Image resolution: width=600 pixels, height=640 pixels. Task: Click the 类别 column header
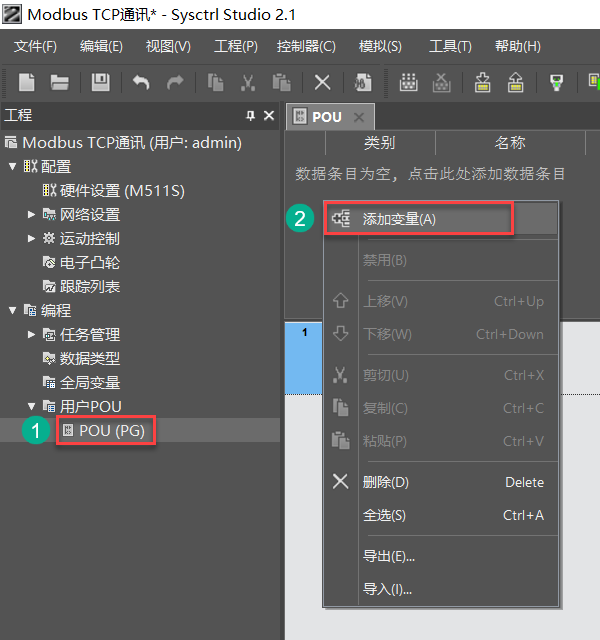[x=380, y=143]
